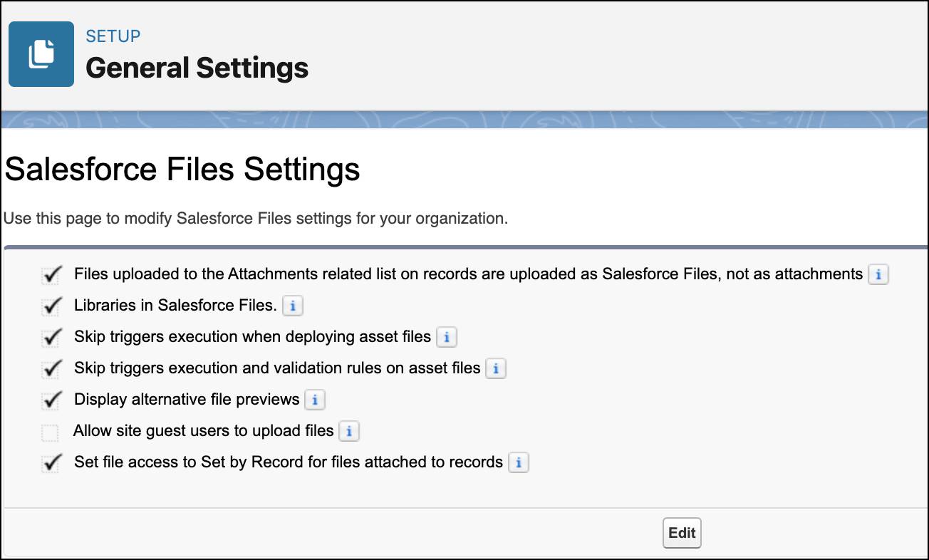Click the General Settings page title

click(x=197, y=68)
